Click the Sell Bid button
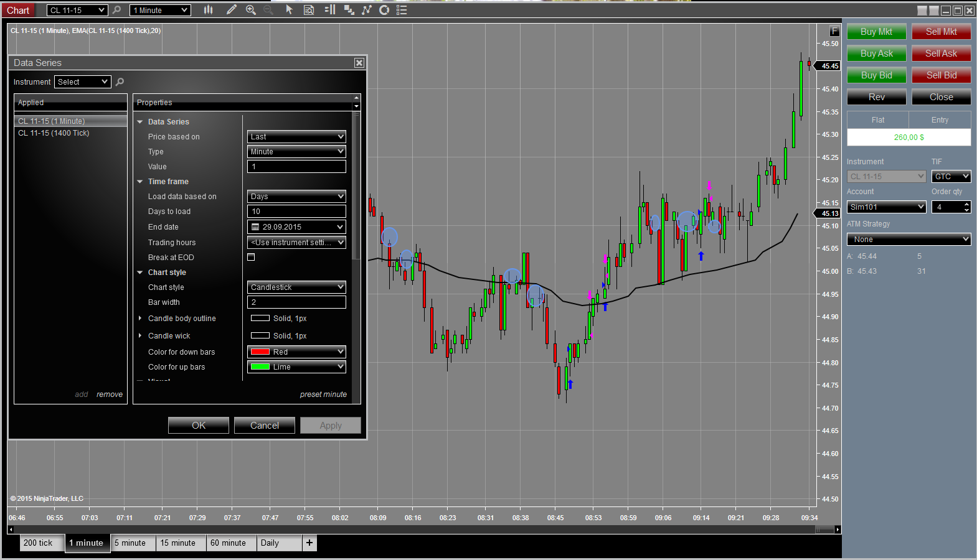This screenshot has width=977, height=560. tap(941, 75)
